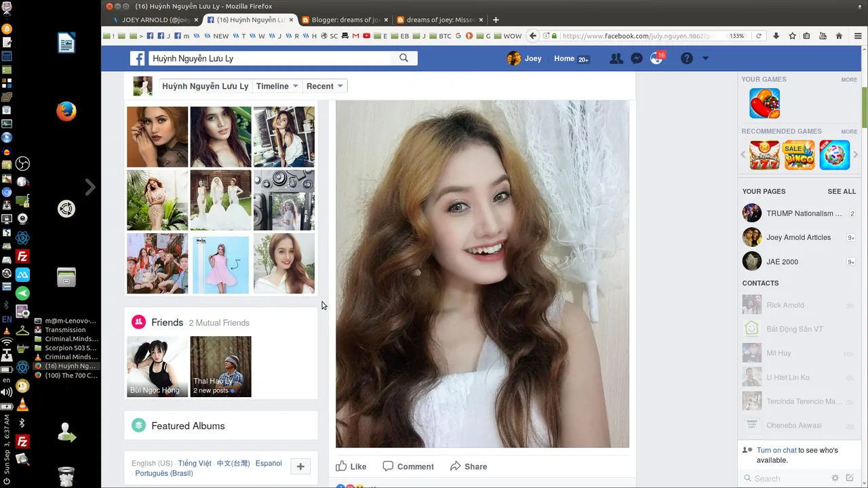Click the search magnifier button in Facebook
The width and height of the screenshot is (868, 488).
tap(403, 58)
